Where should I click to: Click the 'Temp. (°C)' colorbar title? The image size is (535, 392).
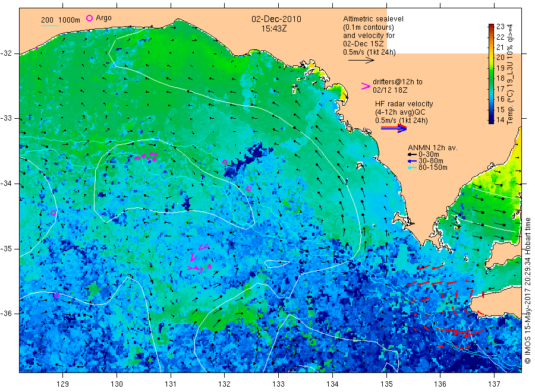[x=510, y=109]
